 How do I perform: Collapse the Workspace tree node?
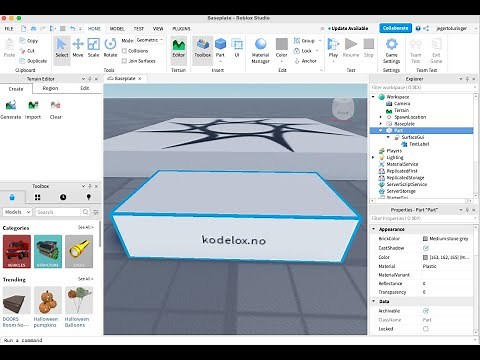pos(373,97)
